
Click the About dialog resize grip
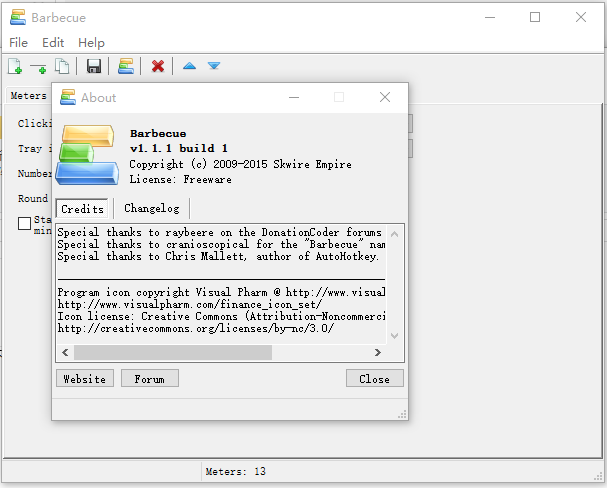[x=402, y=414]
